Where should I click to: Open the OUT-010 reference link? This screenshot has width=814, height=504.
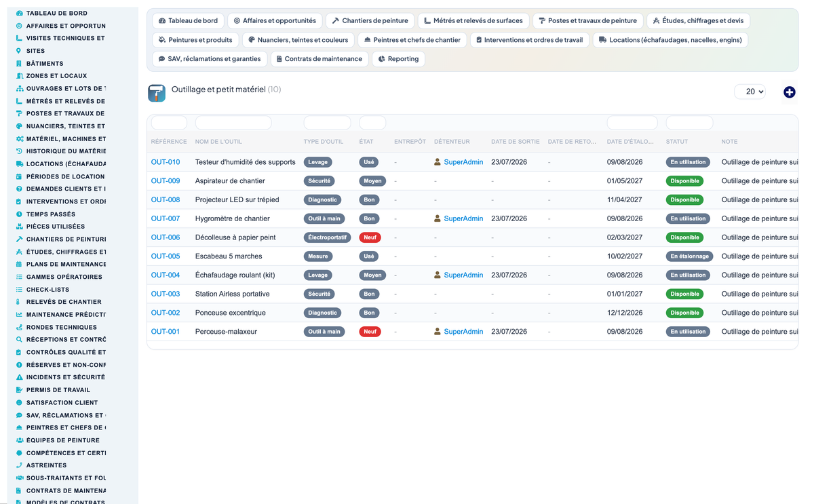pos(166,162)
